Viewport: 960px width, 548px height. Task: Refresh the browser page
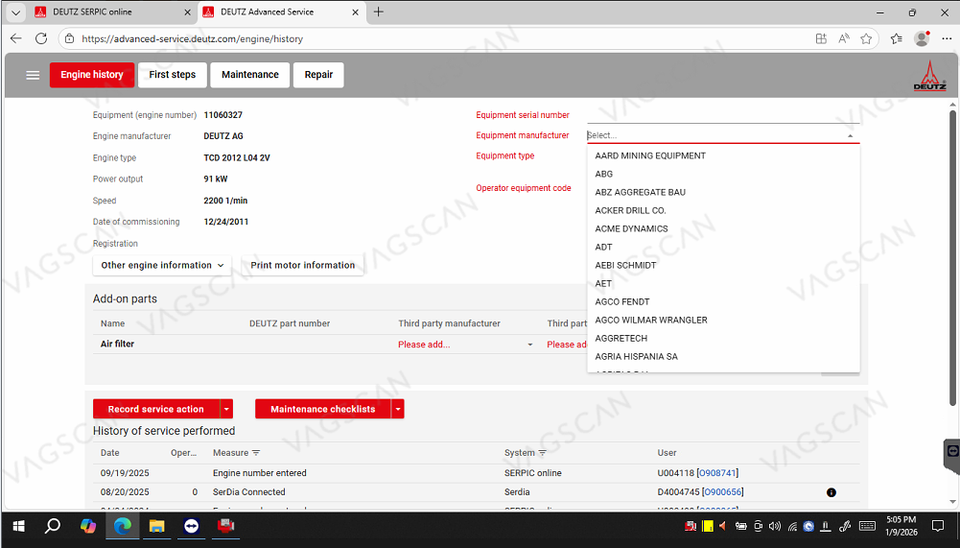41,39
